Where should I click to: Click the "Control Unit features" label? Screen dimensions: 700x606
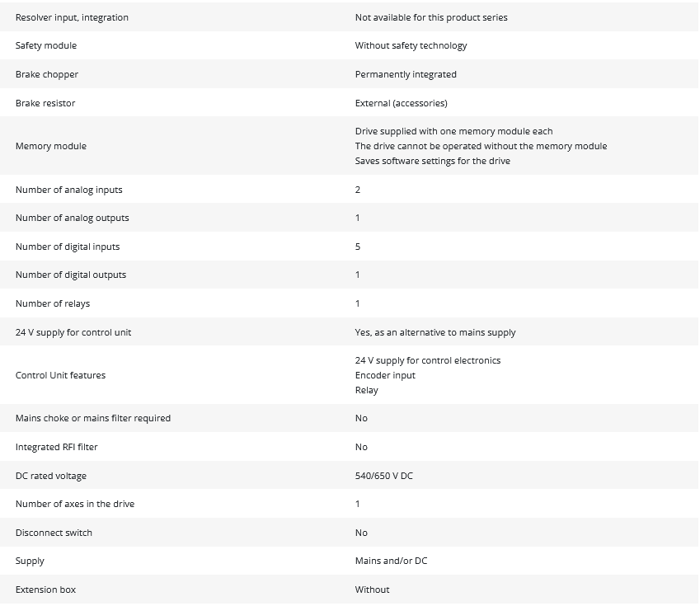pyautogui.click(x=60, y=375)
